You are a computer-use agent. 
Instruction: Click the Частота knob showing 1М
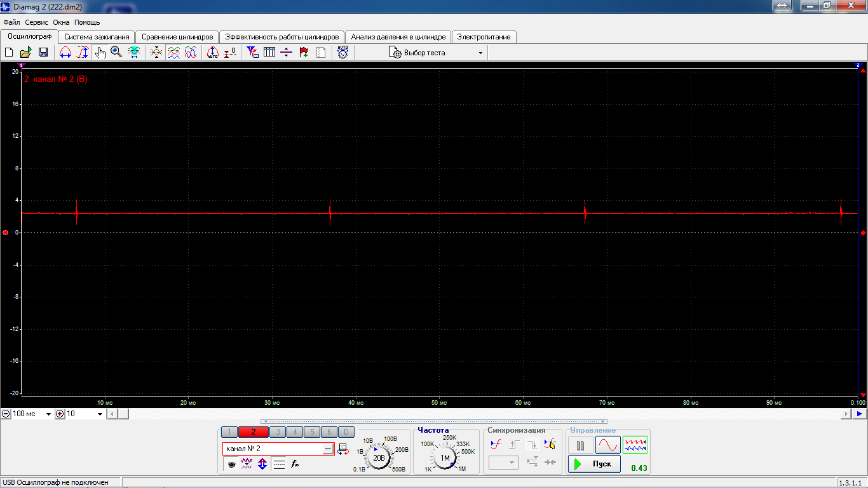(x=445, y=457)
